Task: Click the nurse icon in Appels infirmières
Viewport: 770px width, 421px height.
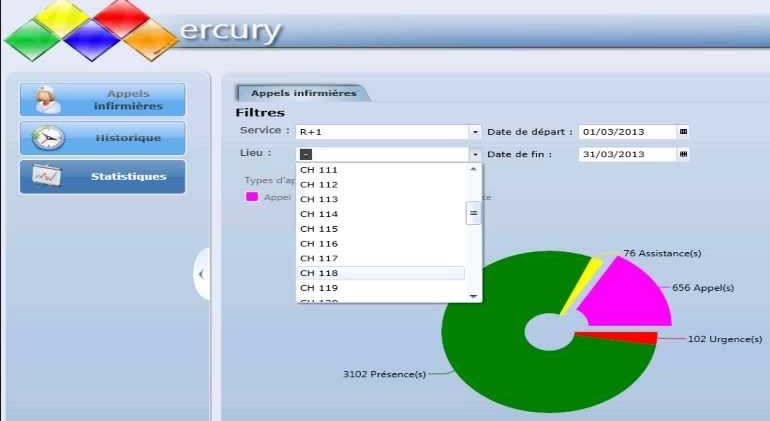Action: coord(47,100)
